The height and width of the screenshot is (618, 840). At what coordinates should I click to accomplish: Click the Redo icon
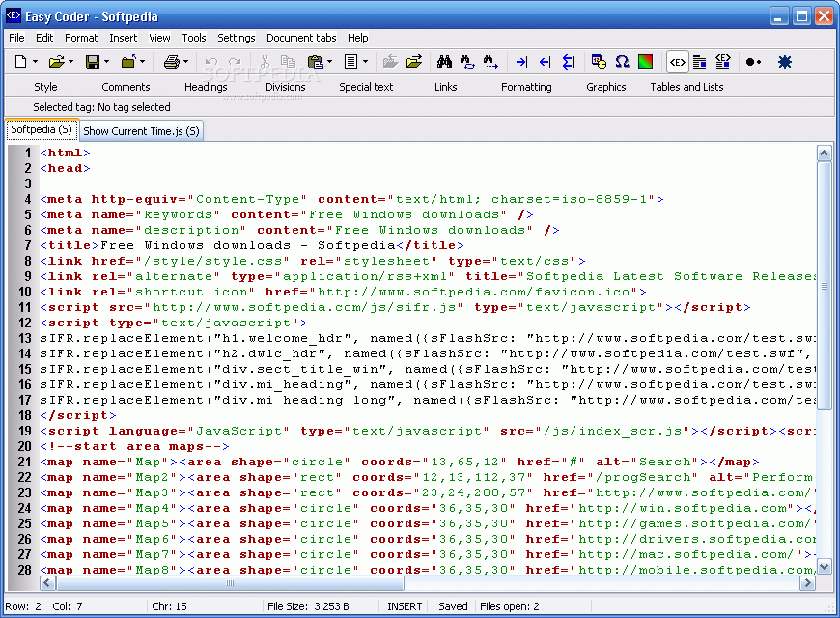[x=235, y=62]
